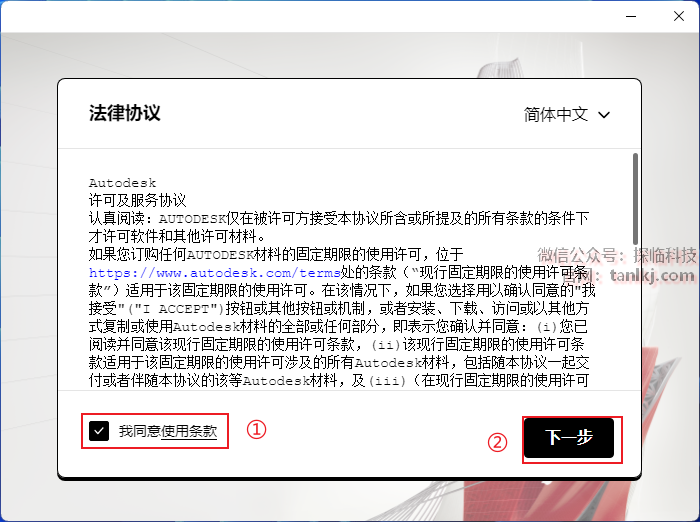Check the 我同意使用条款 agreement checkbox
This screenshot has width=700, height=522.
coord(99,431)
